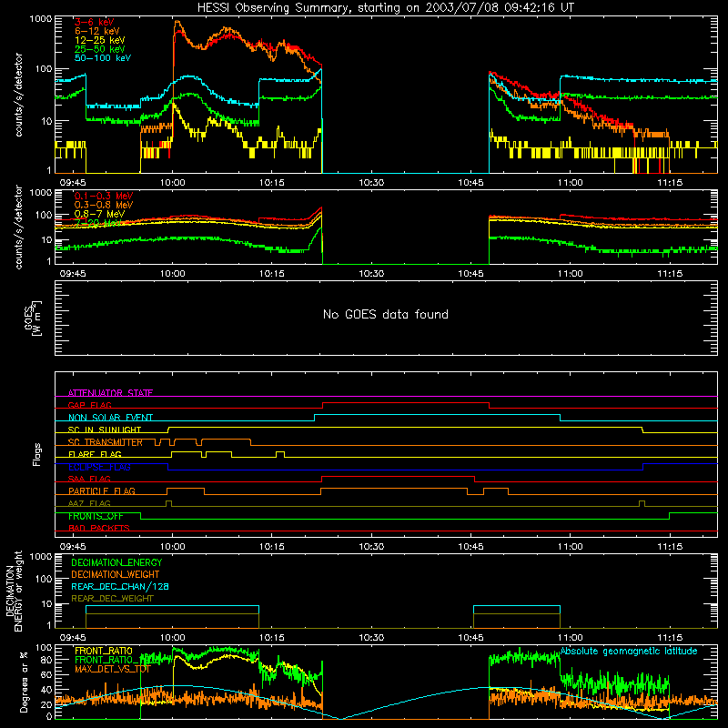Click the 09:45 tick label under keV panel
Image resolution: width=728 pixels, height=728 pixels.
tap(73, 183)
